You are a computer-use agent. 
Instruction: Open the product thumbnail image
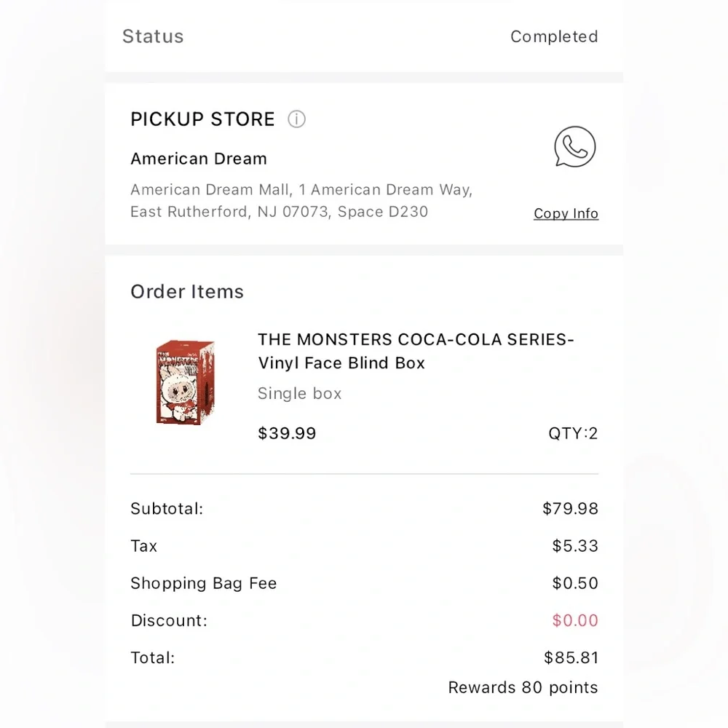(186, 381)
